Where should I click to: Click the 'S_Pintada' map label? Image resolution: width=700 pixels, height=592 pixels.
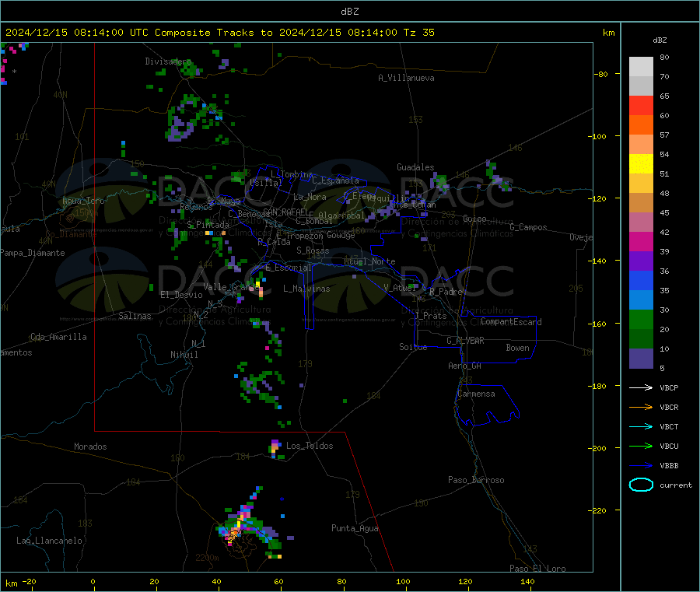coord(208,225)
